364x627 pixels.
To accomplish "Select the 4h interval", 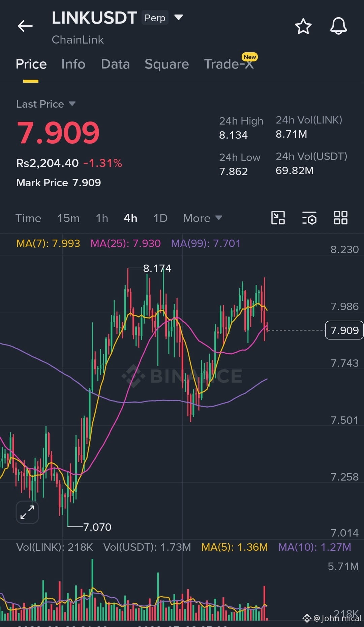I will point(130,218).
